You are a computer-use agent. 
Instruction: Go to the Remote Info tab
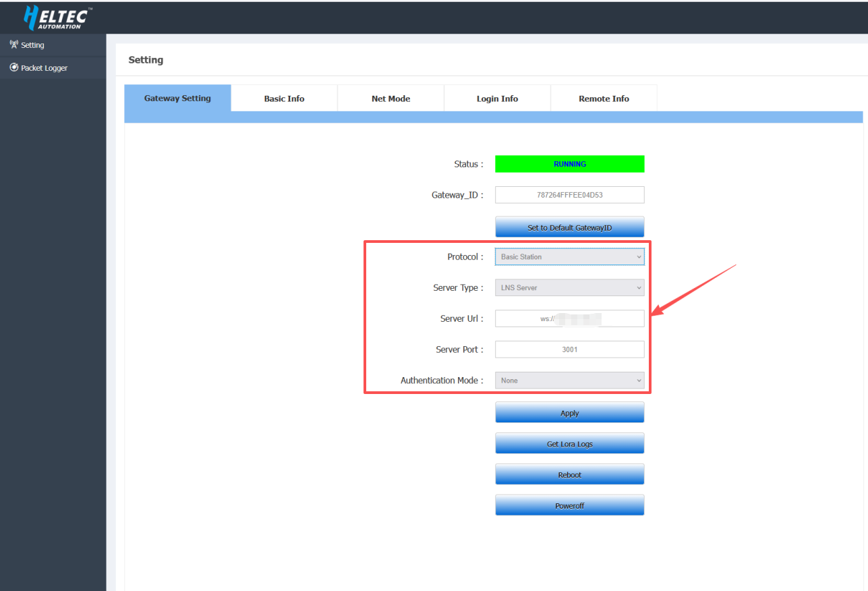tap(604, 98)
